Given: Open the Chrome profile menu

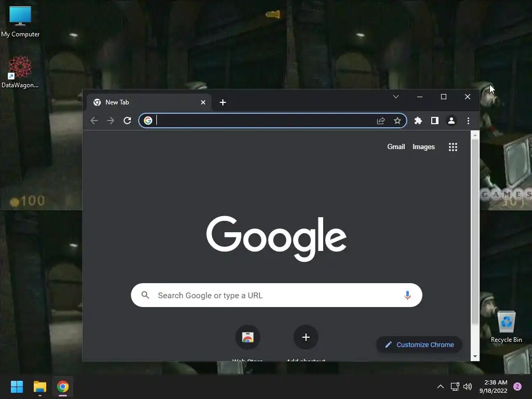Looking at the screenshot, I should tap(451, 121).
